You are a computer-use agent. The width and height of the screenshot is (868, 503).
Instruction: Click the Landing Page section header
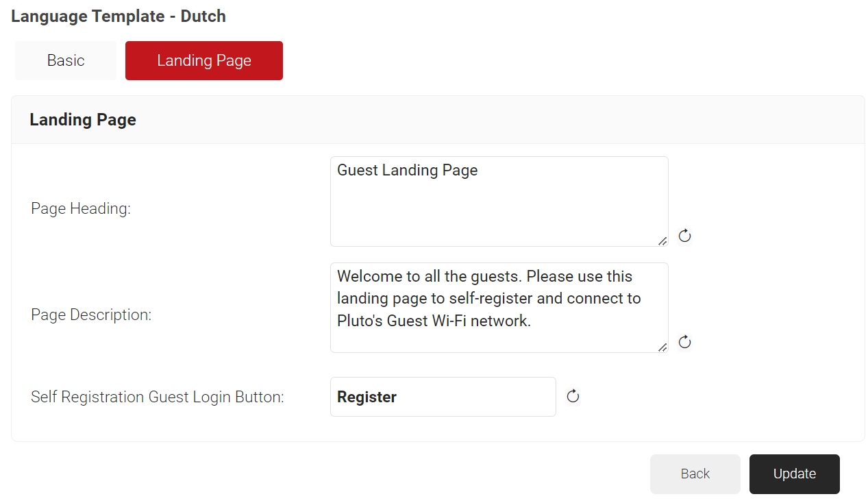click(x=83, y=120)
